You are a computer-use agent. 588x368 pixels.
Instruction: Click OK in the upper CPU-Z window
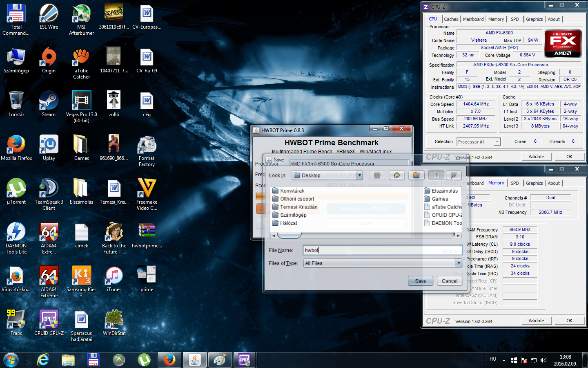click(569, 157)
